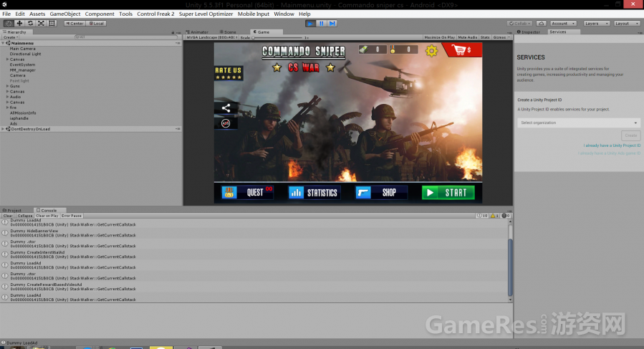Click the Game view Scale slider
644x349 pixels.
(279, 38)
